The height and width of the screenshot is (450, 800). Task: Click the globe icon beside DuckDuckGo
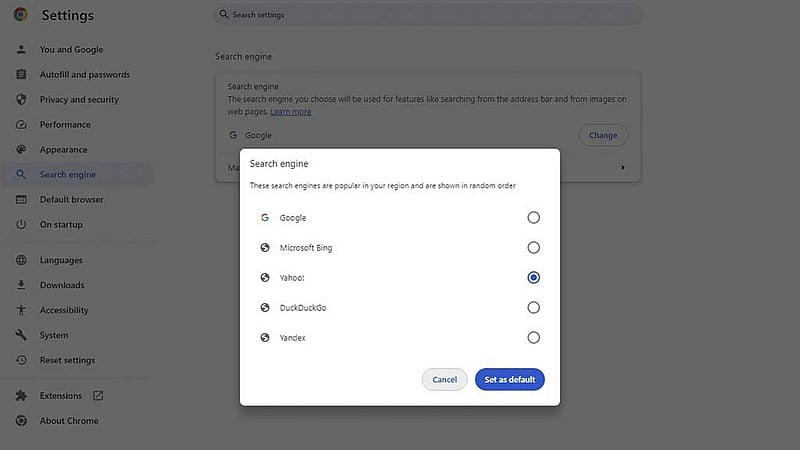tap(265, 308)
